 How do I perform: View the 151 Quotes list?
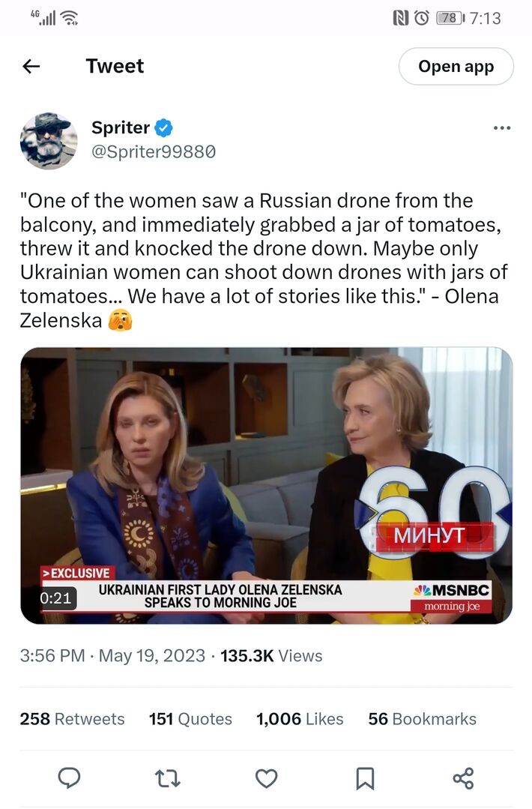(x=190, y=719)
